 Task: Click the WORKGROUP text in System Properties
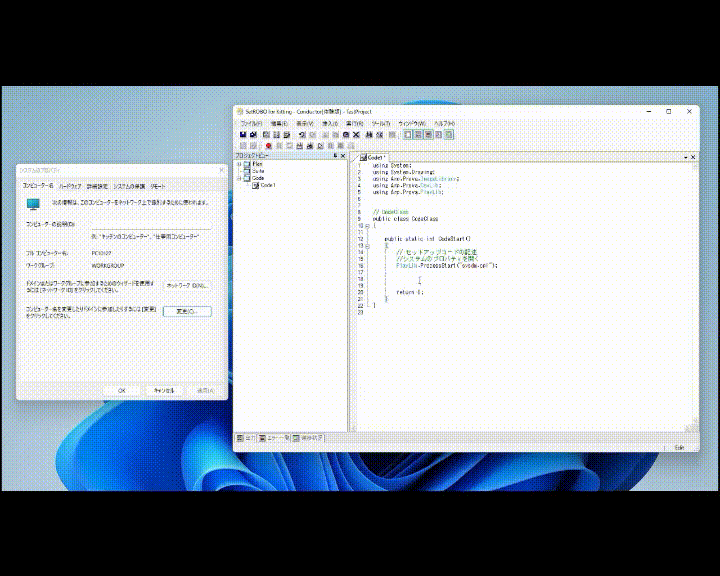click(108, 266)
